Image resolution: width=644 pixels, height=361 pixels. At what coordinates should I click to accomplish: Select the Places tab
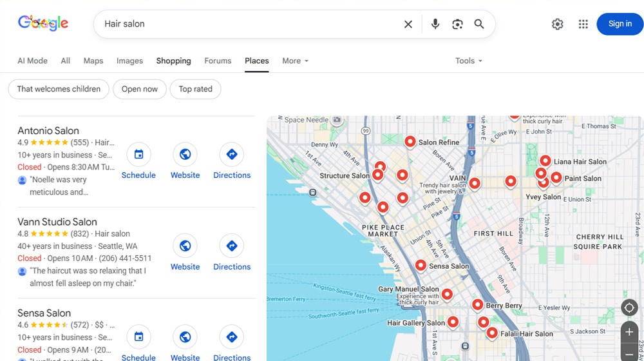point(257,61)
